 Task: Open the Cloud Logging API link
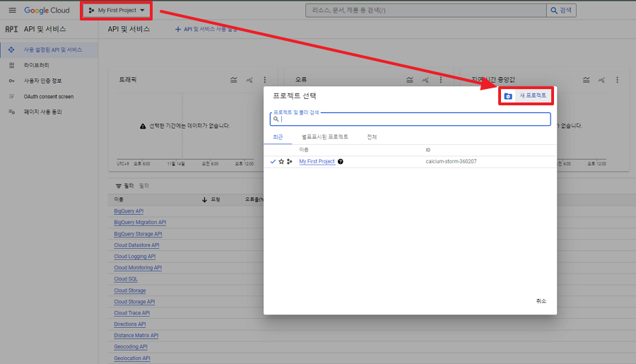[x=135, y=257]
